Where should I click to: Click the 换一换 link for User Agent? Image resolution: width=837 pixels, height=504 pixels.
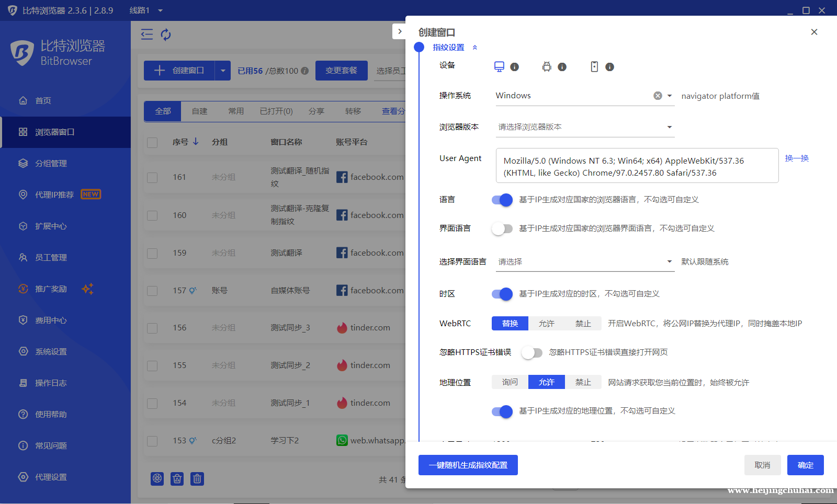pos(797,158)
